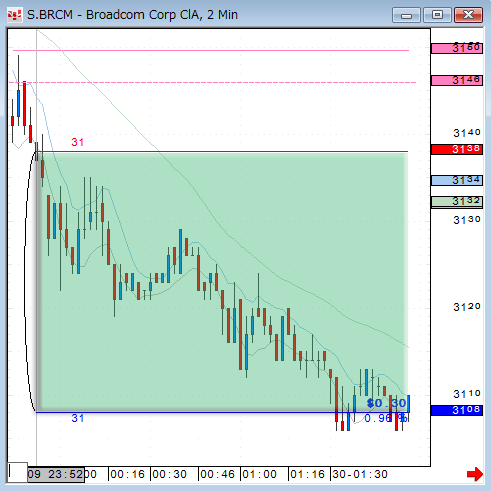Click the 0.96 % percentage text
The width and height of the screenshot is (491, 491).
pos(386,418)
